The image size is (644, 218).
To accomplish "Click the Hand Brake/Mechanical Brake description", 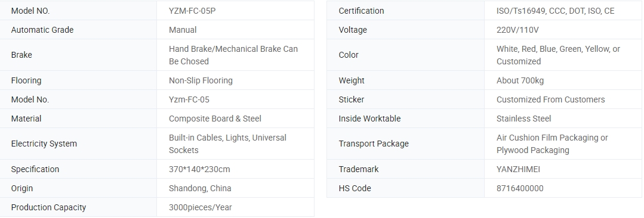I will (x=233, y=55).
